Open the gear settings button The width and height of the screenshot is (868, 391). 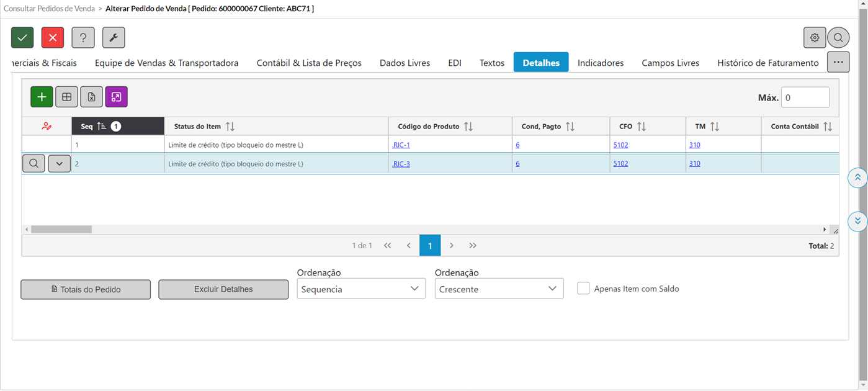pyautogui.click(x=815, y=38)
